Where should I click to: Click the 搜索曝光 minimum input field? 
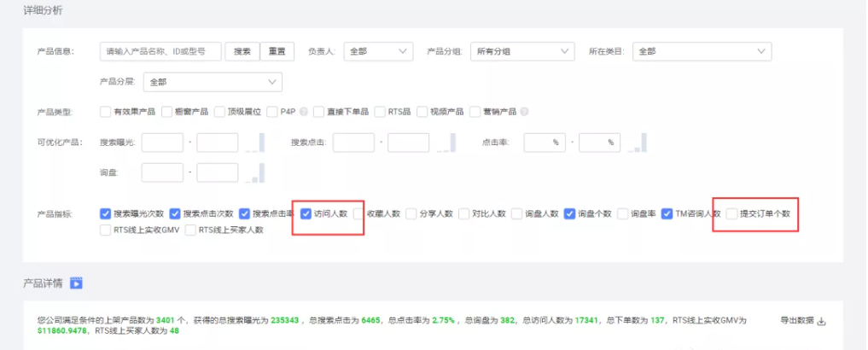tap(162, 143)
